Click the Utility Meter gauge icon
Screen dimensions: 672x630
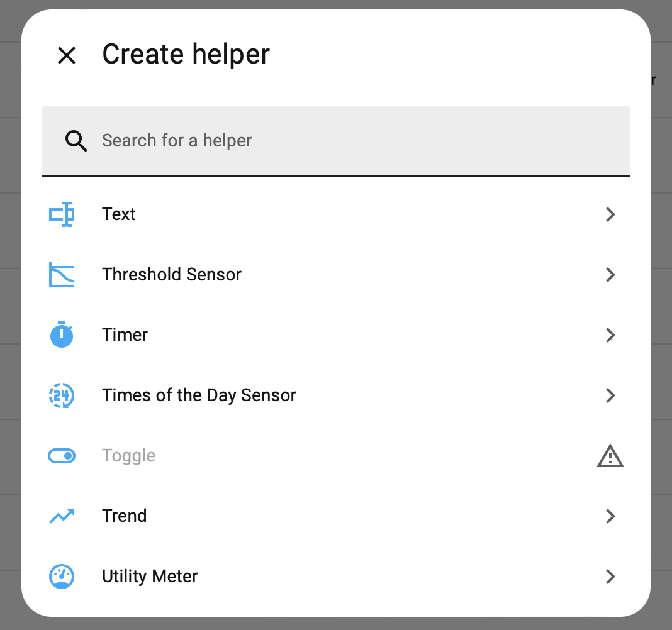click(x=62, y=577)
